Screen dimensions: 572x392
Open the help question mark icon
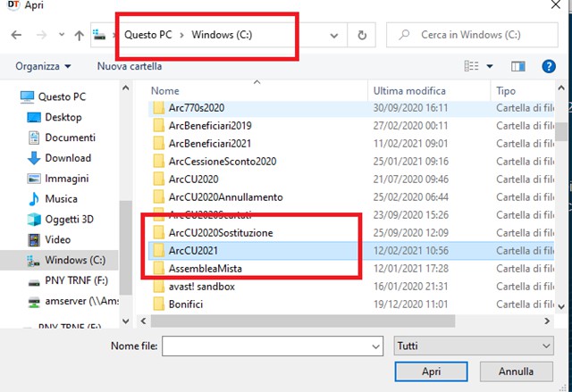point(549,66)
